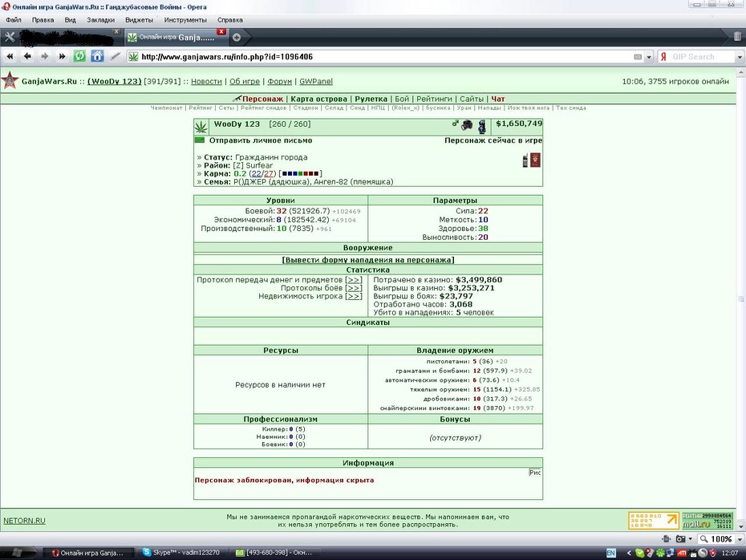Click the page vertical scrollbar
746x560 pixels.
(x=740, y=298)
